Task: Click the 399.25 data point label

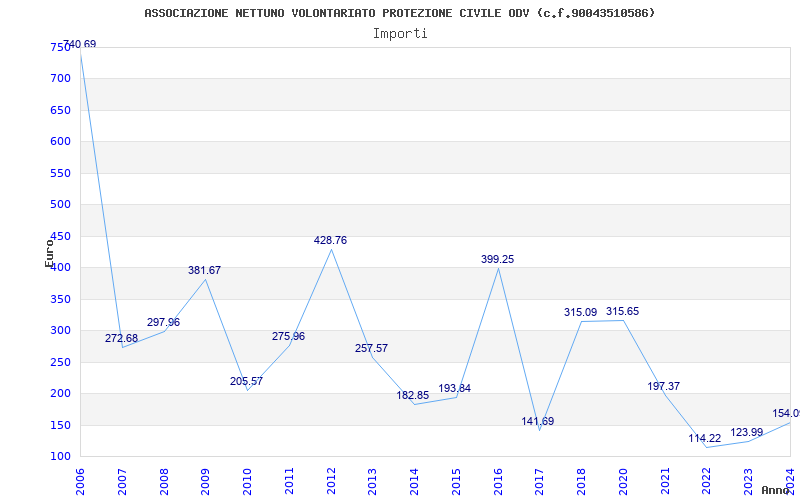Action: tap(497, 259)
